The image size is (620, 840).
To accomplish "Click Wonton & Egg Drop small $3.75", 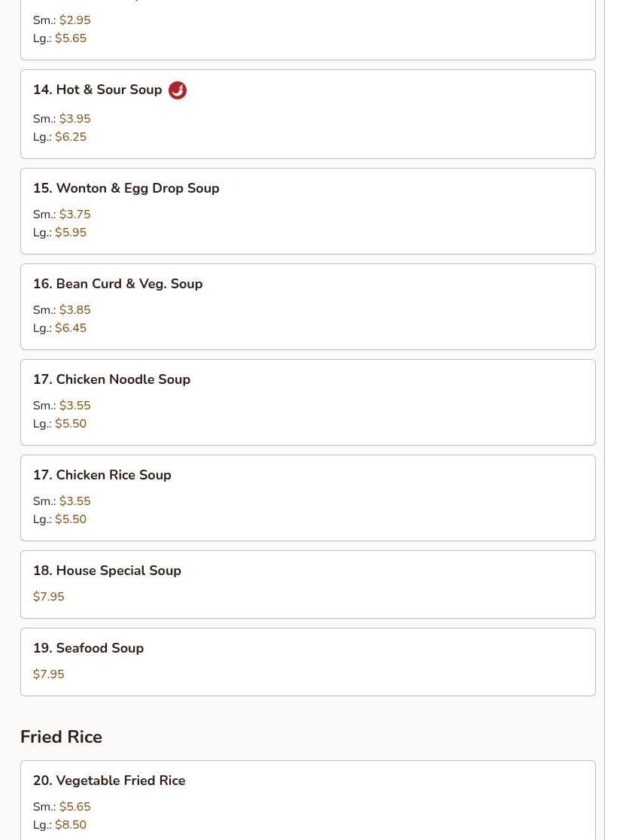I will click(75, 215).
